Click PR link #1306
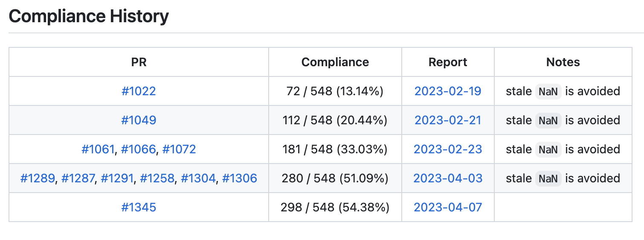Screen dimensions: 644x240 click(240, 179)
